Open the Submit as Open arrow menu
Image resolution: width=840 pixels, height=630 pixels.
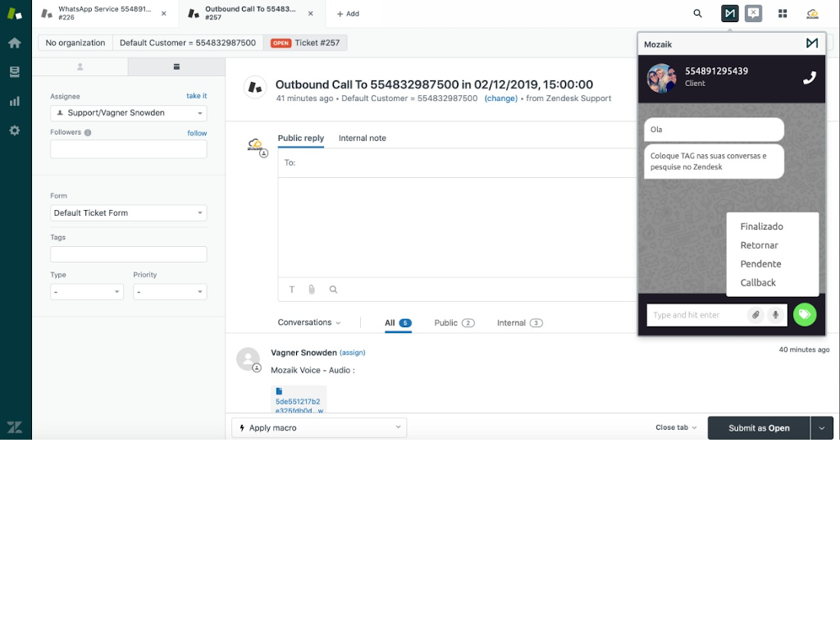click(x=822, y=427)
